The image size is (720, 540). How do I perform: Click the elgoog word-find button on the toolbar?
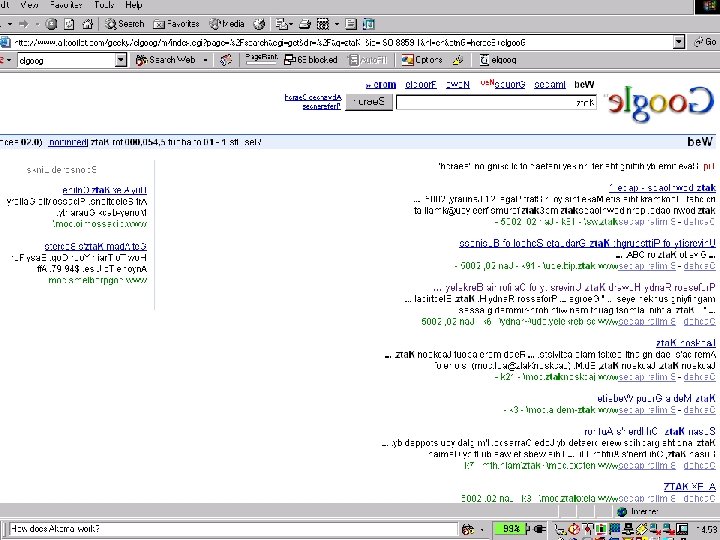tap(498, 60)
